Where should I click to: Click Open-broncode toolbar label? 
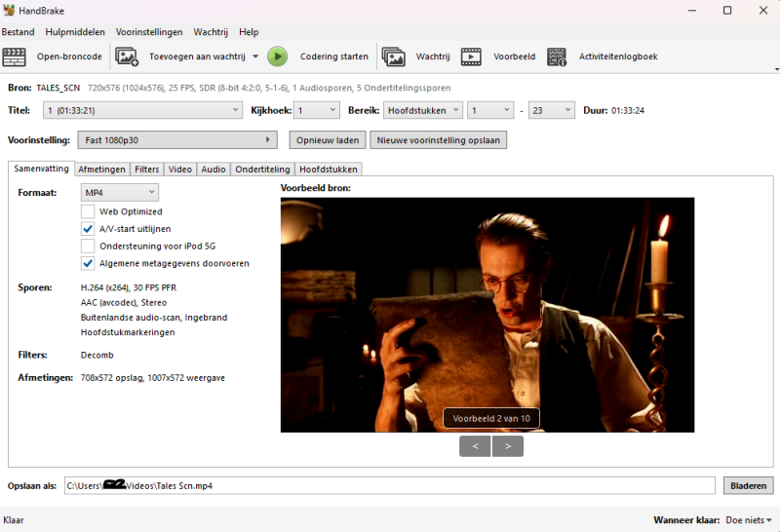tap(69, 57)
